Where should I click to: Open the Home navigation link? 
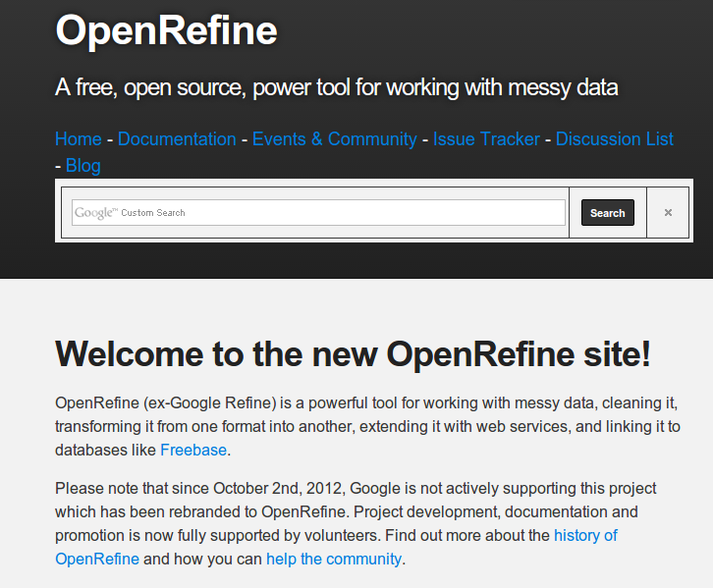[79, 139]
